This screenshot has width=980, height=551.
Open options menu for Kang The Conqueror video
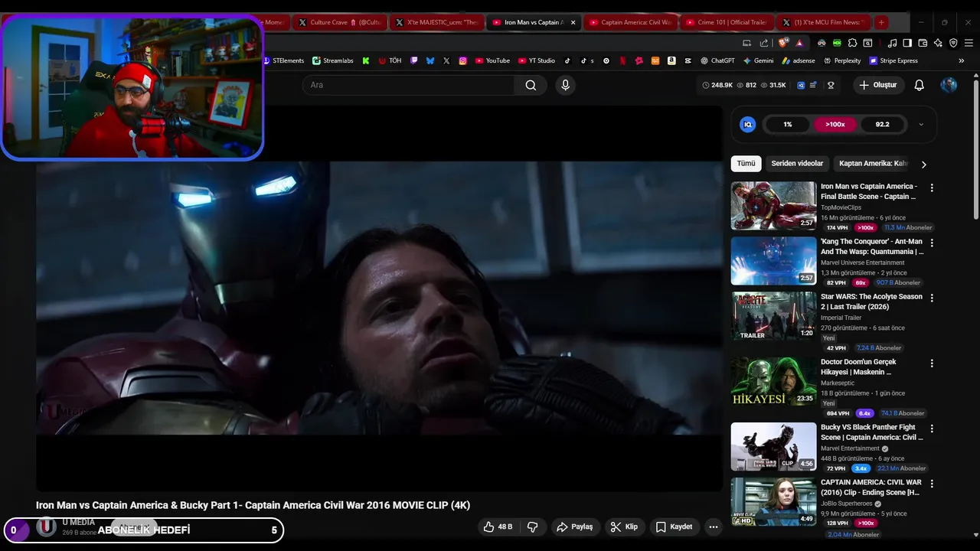tap(932, 243)
